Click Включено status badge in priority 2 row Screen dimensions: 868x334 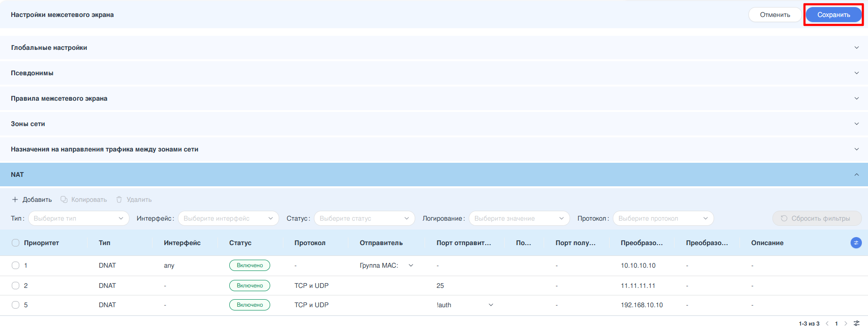(x=249, y=286)
